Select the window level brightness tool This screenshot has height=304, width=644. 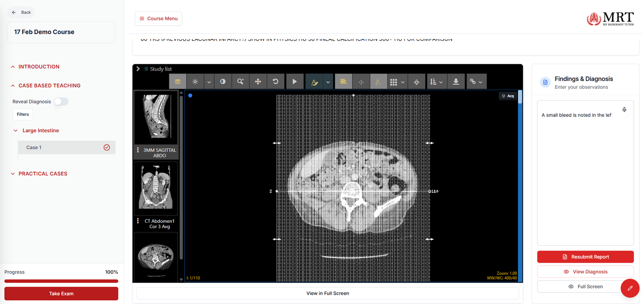[195, 82]
